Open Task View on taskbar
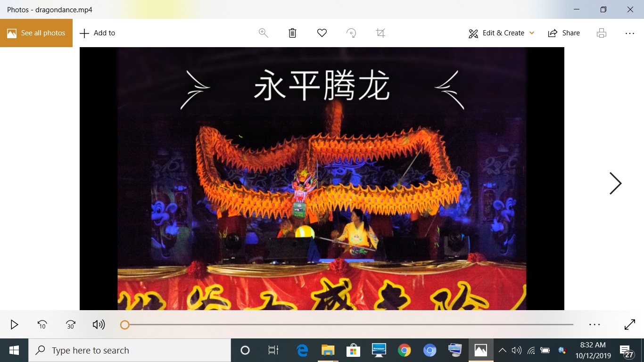The image size is (644, 362). 273,350
